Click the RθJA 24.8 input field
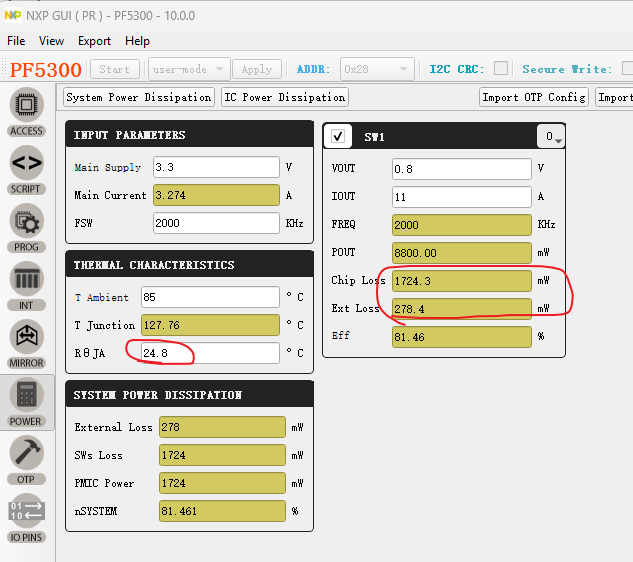This screenshot has height=562, width=633. (210, 353)
